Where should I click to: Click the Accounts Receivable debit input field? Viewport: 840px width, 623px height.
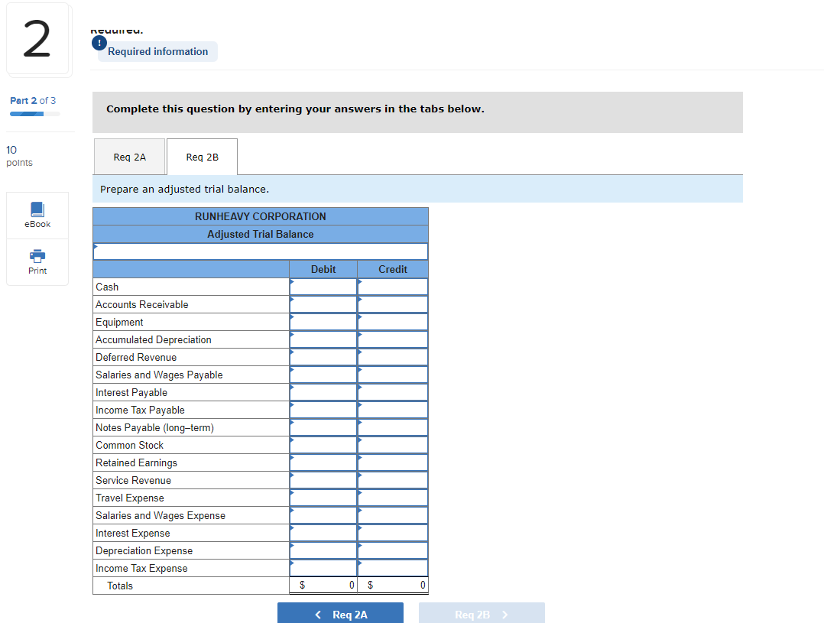click(x=323, y=304)
